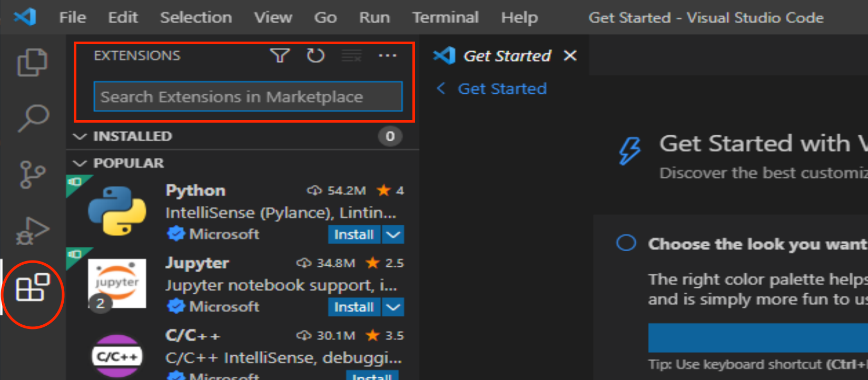This screenshot has width=868, height=380.
Task: Click the Get Started breadcrumb link
Action: 502,88
